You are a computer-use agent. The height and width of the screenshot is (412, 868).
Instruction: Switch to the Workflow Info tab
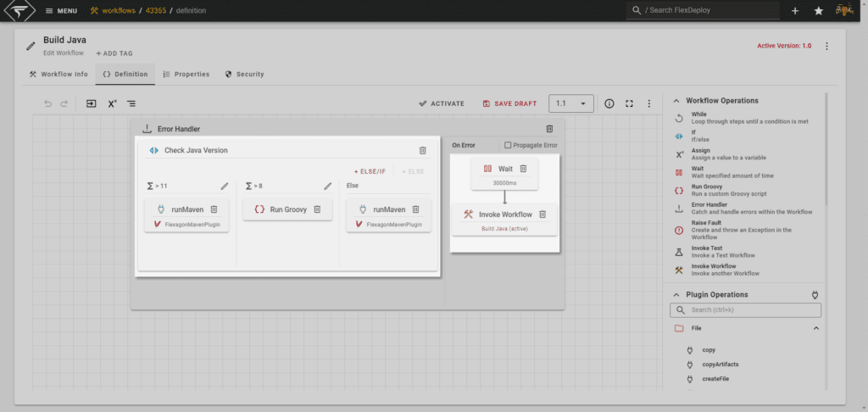point(58,75)
